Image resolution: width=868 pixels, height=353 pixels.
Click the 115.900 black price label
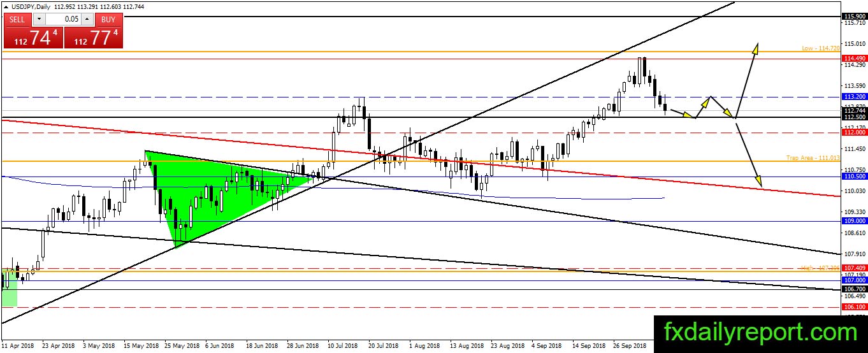[x=854, y=16]
